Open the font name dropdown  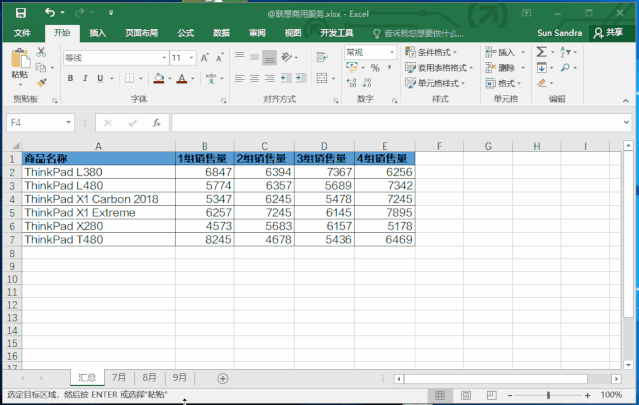click(x=164, y=58)
